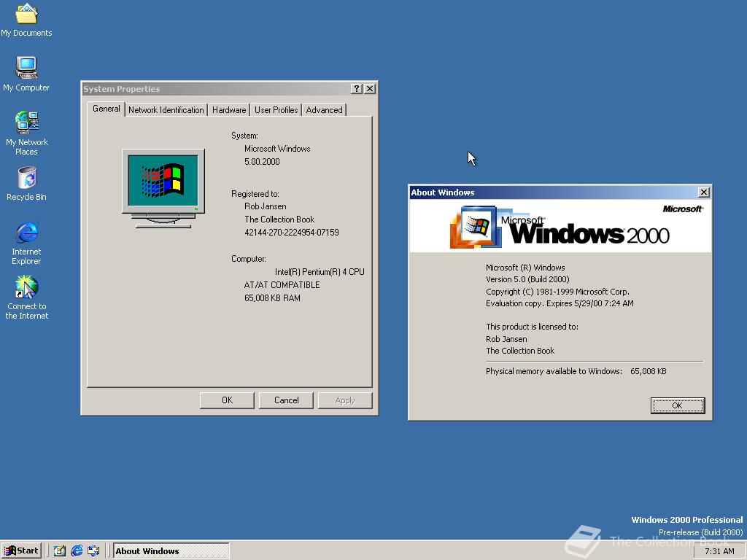
Task: Select About Windows taskbar button
Action: click(171, 551)
